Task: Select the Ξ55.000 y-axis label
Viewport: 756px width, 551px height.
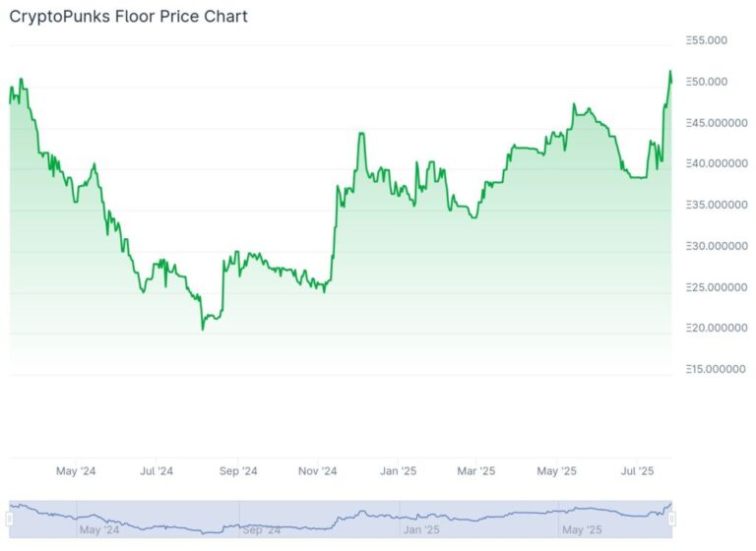Action: (x=707, y=40)
